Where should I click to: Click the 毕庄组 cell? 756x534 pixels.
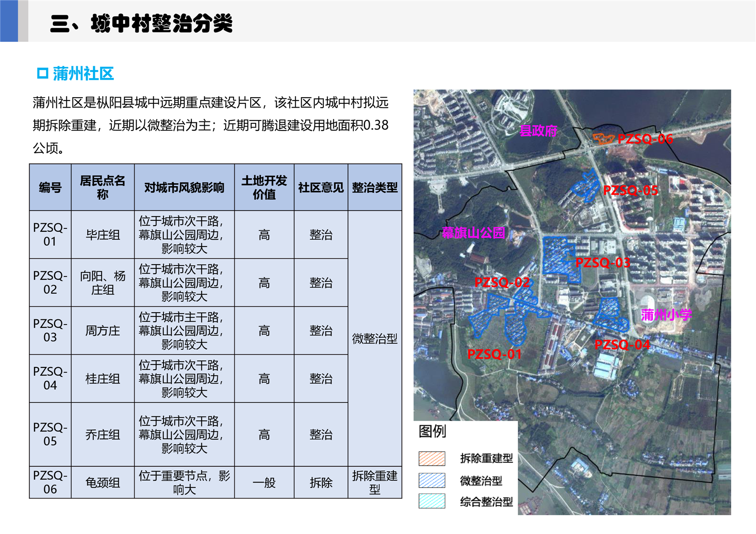(x=103, y=235)
